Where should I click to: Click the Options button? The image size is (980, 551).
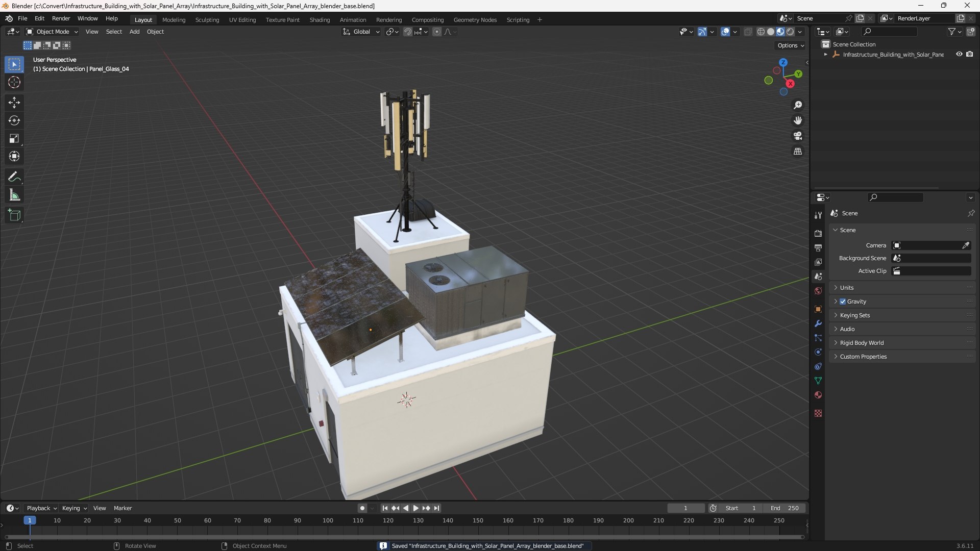click(790, 45)
